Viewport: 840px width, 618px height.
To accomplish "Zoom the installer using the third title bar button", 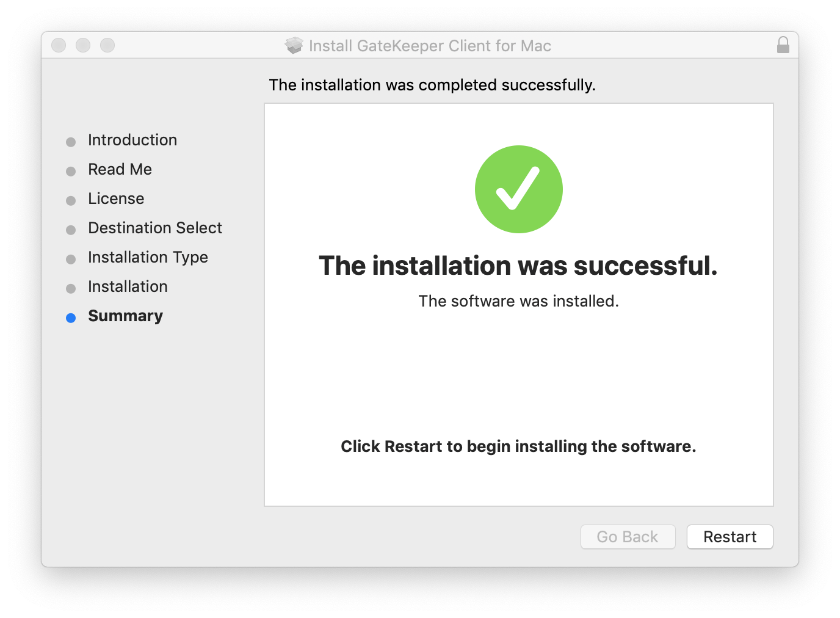I will pos(107,45).
